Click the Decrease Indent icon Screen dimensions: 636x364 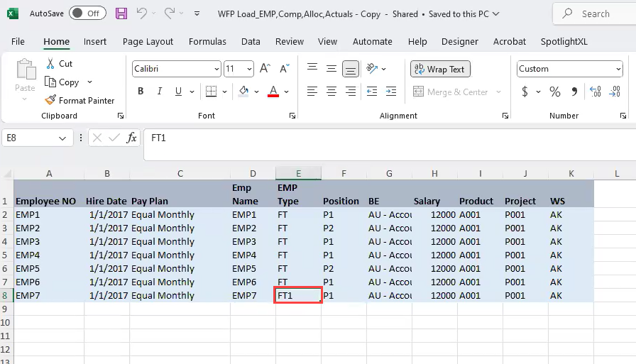[371, 92]
